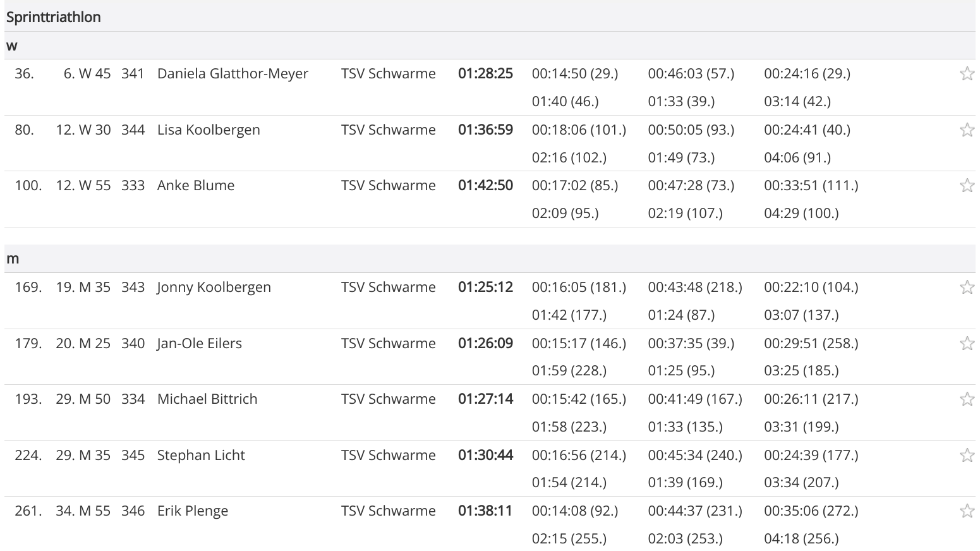
Task: Toggle the favorite star for Jan-Ole Eilers
Action: [966, 344]
